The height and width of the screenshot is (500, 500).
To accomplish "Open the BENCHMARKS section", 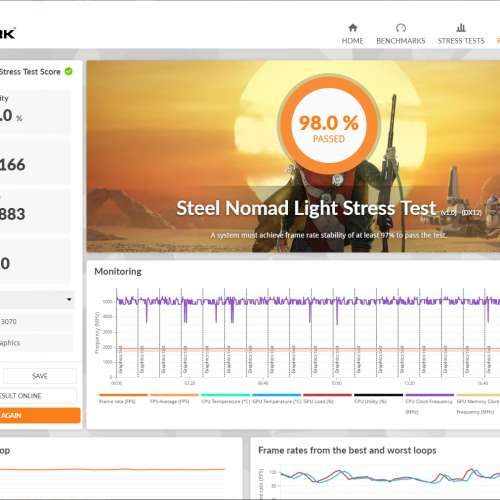I will [401, 34].
